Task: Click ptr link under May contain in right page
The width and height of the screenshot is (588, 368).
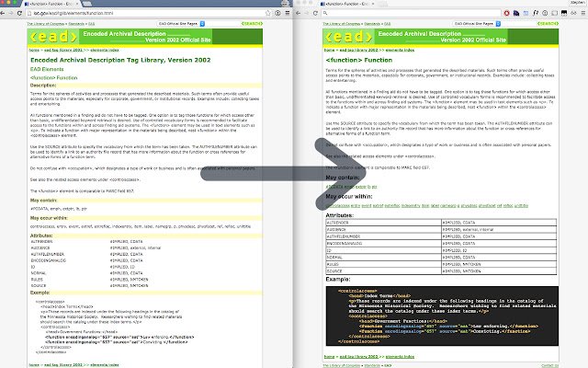Action: [375, 187]
